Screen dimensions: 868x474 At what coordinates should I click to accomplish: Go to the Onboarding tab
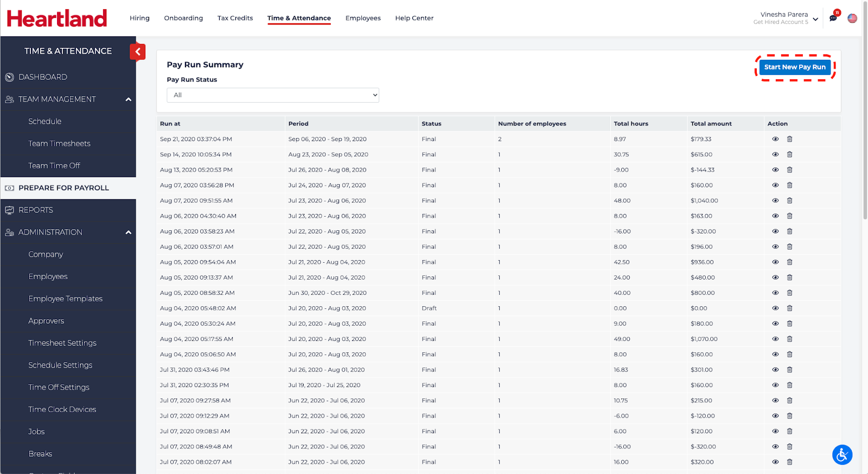(183, 18)
